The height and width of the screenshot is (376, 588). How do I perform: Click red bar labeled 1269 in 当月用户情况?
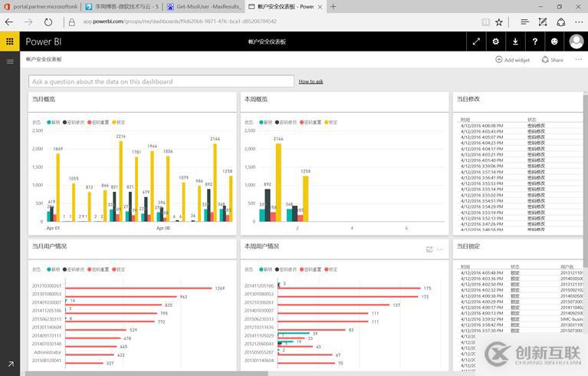(x=139, y=289)
